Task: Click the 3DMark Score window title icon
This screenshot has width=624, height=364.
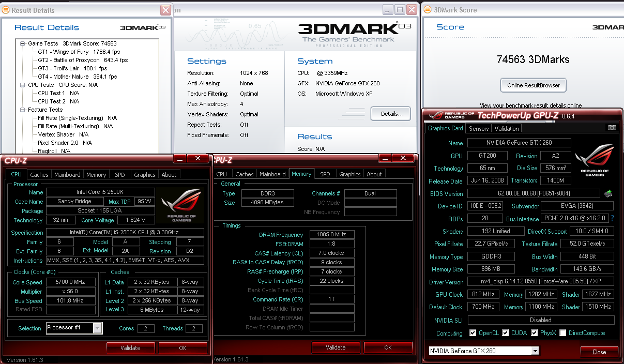Action: (x=428, y=9)
